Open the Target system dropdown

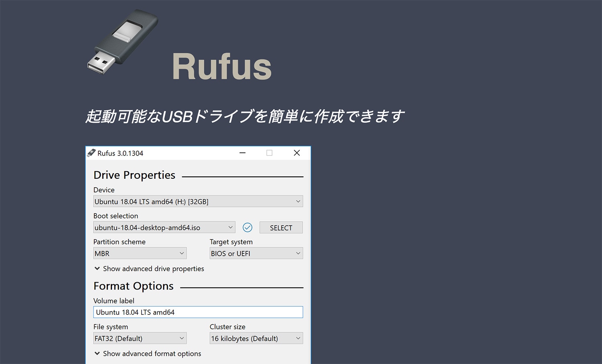(256, 253)
